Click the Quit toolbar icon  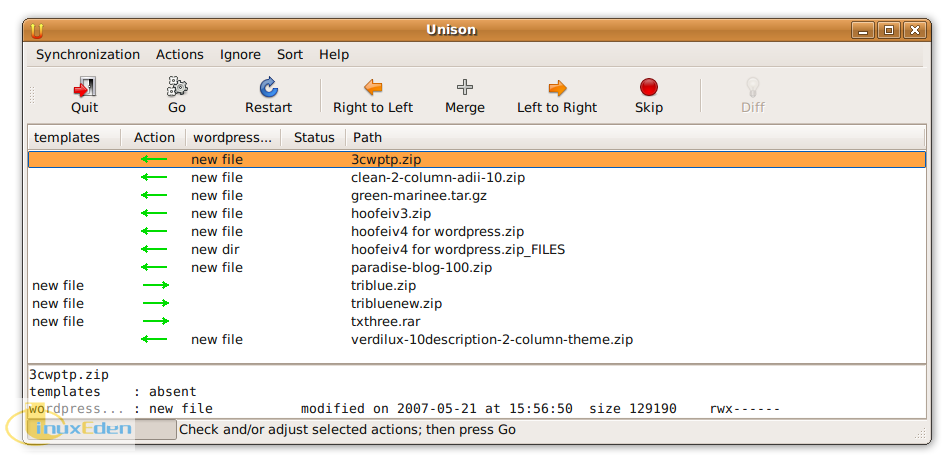[x=85, y=87]
